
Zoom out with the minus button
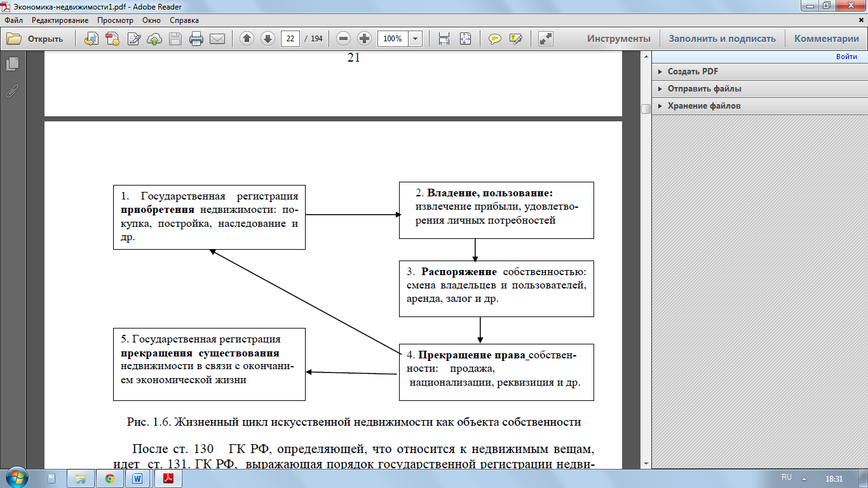344,39
